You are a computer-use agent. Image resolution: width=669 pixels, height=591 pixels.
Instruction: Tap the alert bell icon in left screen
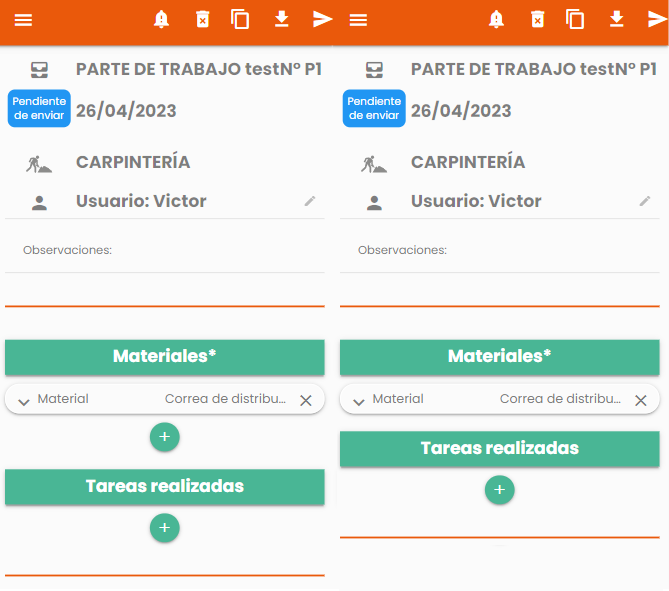(161, 19)
